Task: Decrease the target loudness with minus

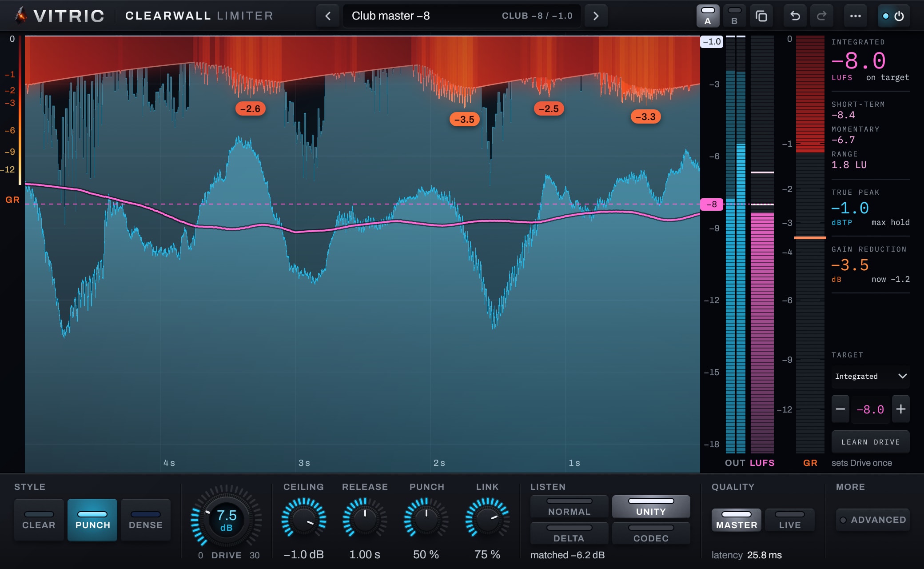Action: [840, 409]
